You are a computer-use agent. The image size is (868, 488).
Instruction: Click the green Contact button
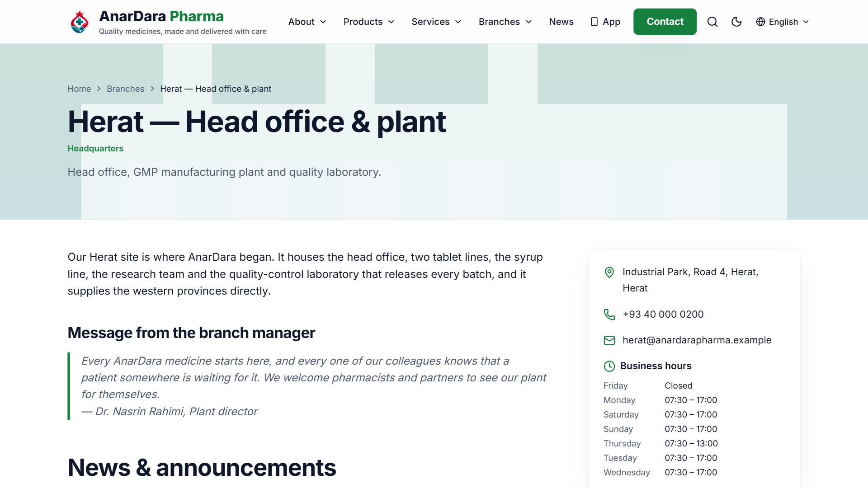coord(665,22)
